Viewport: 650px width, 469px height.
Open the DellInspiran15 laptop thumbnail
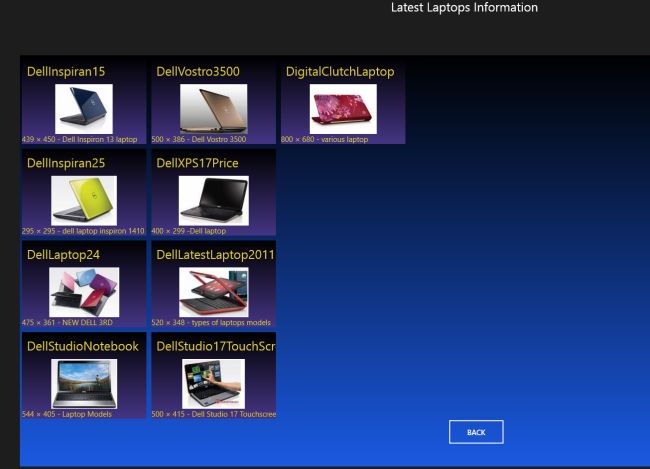[x=84, y=109]
